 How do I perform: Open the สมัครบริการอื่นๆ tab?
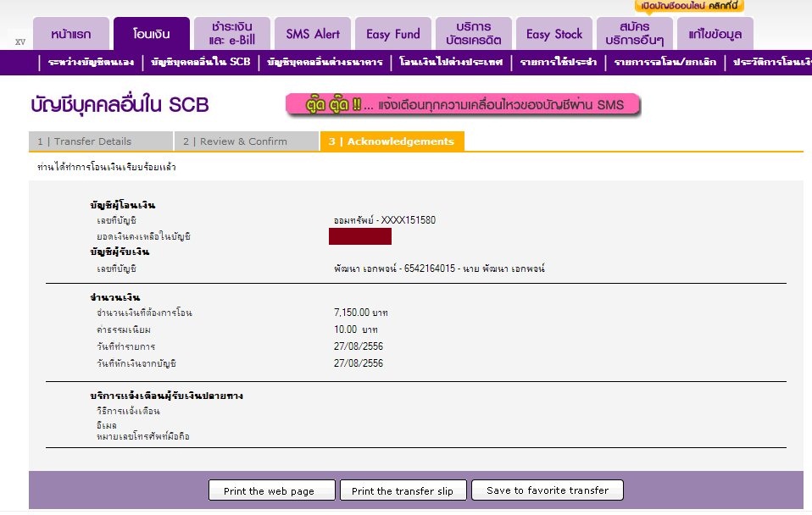[x=634, y=34]
